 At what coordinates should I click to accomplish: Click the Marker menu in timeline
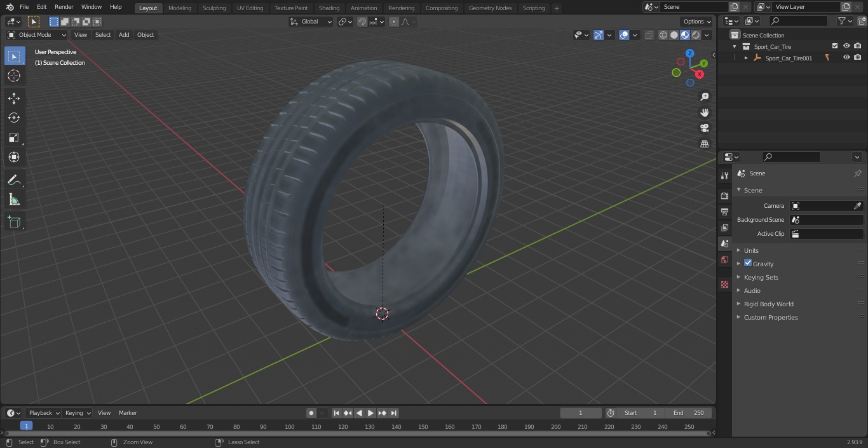(128, 413)
